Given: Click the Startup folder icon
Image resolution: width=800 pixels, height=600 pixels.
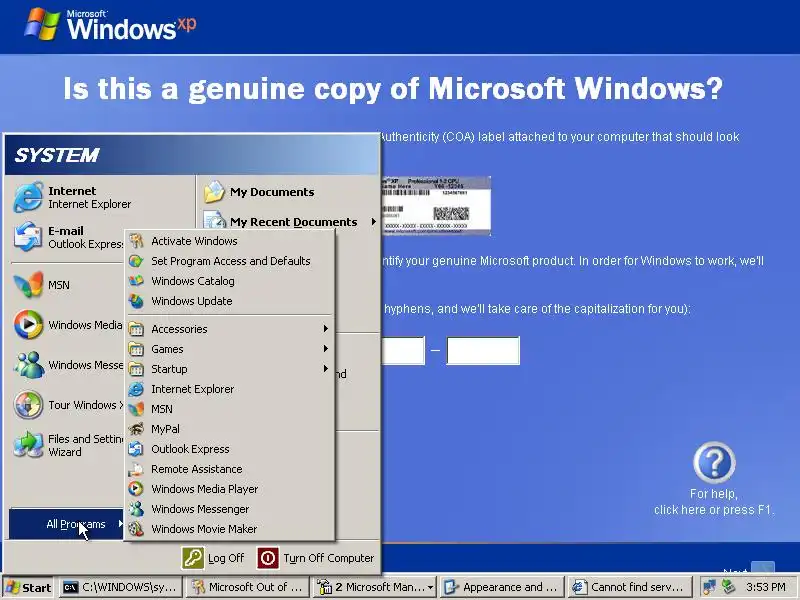Looking at the screenshot, I should coord(136,369).
